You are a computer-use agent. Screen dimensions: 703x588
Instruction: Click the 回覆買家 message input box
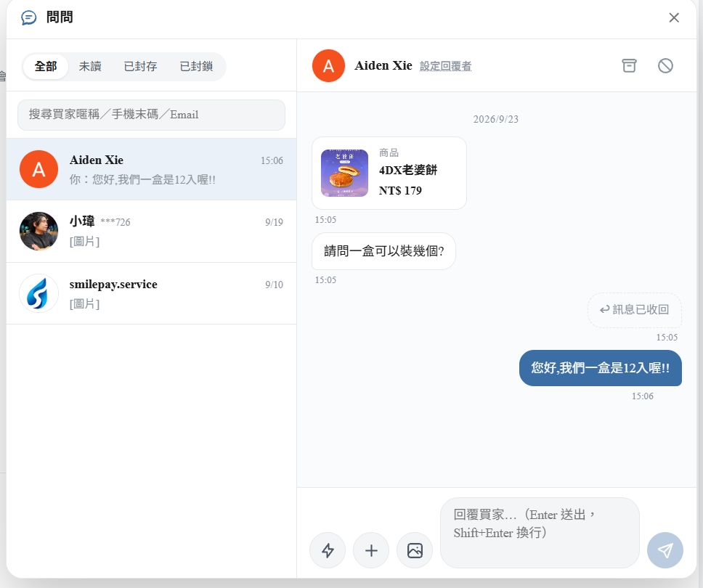[x=540, y=533]
